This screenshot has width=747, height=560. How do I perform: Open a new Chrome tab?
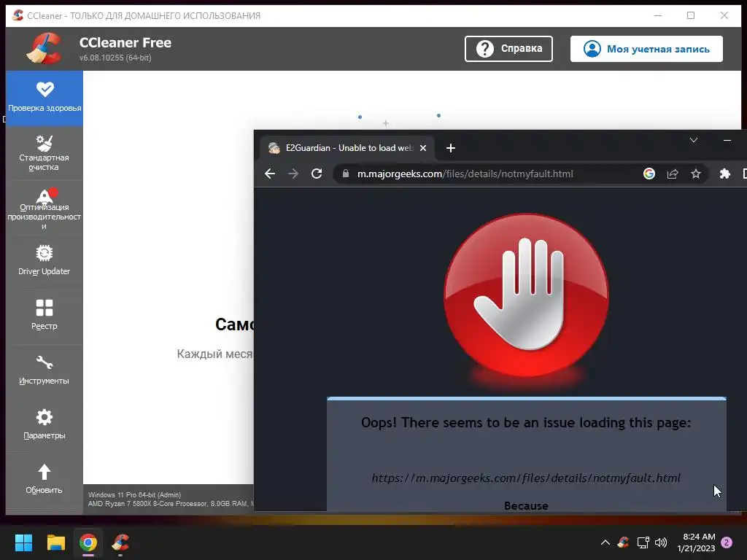coord(450,148)
